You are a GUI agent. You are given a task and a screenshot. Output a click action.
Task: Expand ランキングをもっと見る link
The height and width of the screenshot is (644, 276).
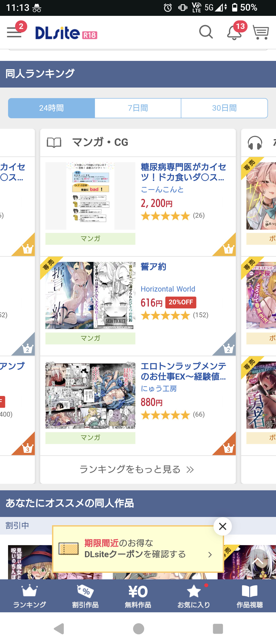click(x=137, y=469)
